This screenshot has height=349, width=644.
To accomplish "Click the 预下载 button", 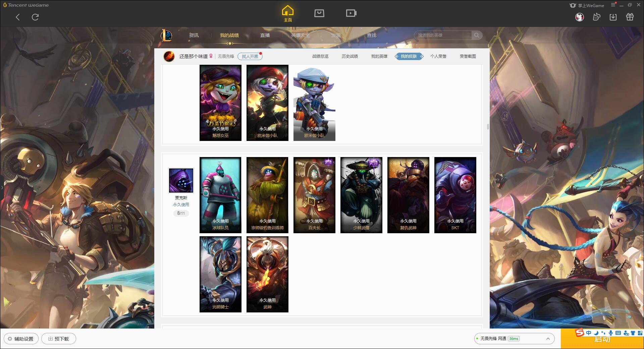I will [x=58, y=339].
